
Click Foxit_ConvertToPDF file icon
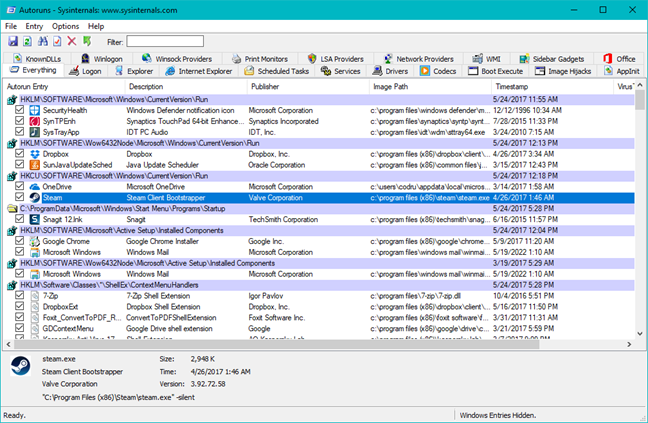coord(35,318)
